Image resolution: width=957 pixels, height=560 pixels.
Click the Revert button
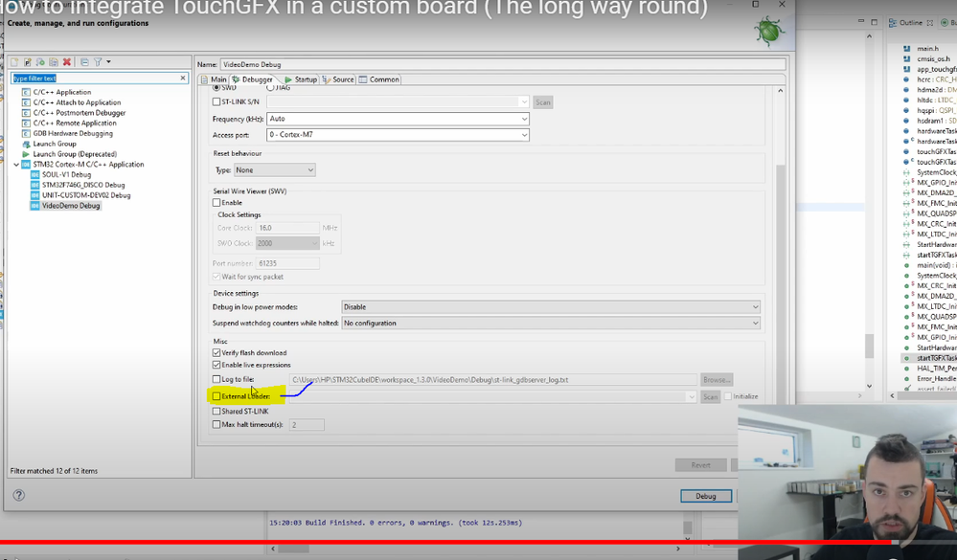(x=700, y=465)
